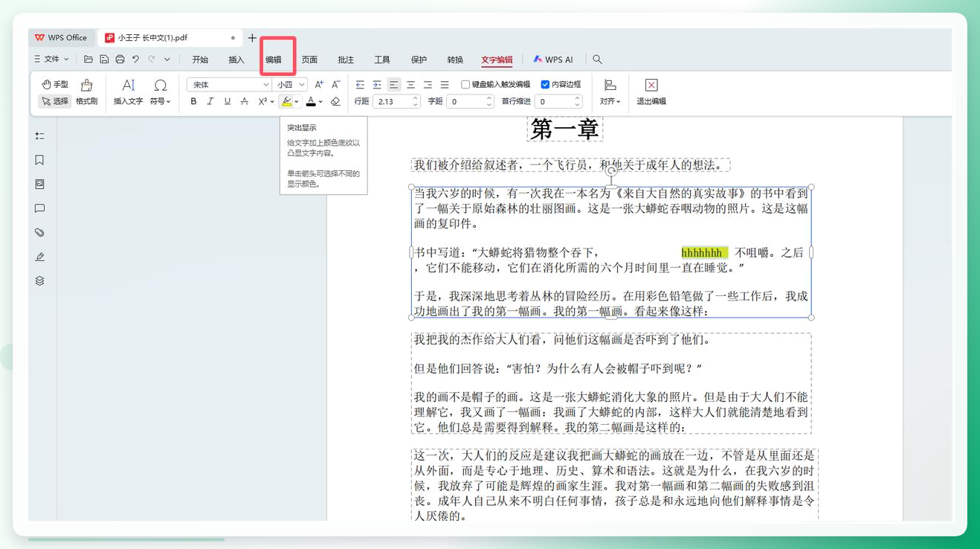Open the 文件 menu
The image size is (980, 549).
tap(51, 60)
